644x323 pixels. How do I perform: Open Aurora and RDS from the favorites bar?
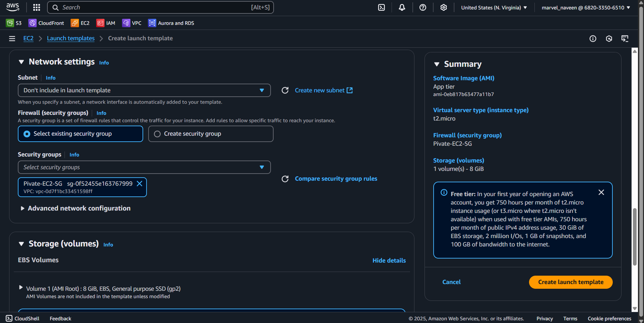coord(171,23)
